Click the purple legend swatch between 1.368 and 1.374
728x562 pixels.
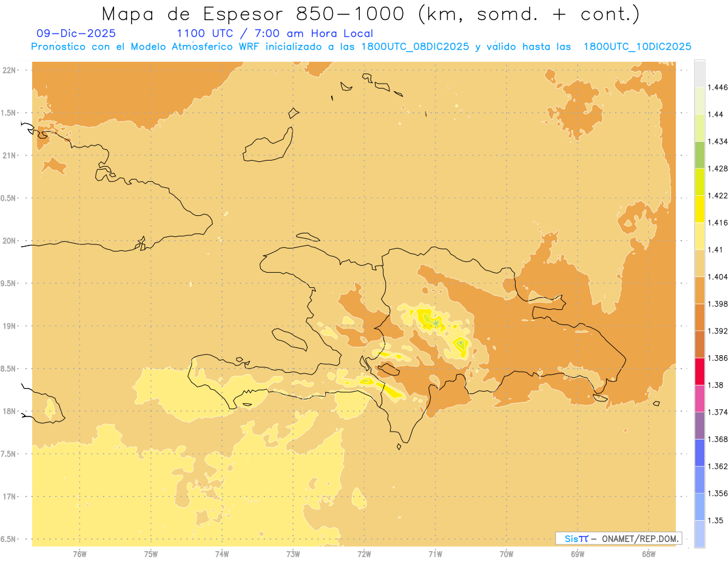(699, 426)
